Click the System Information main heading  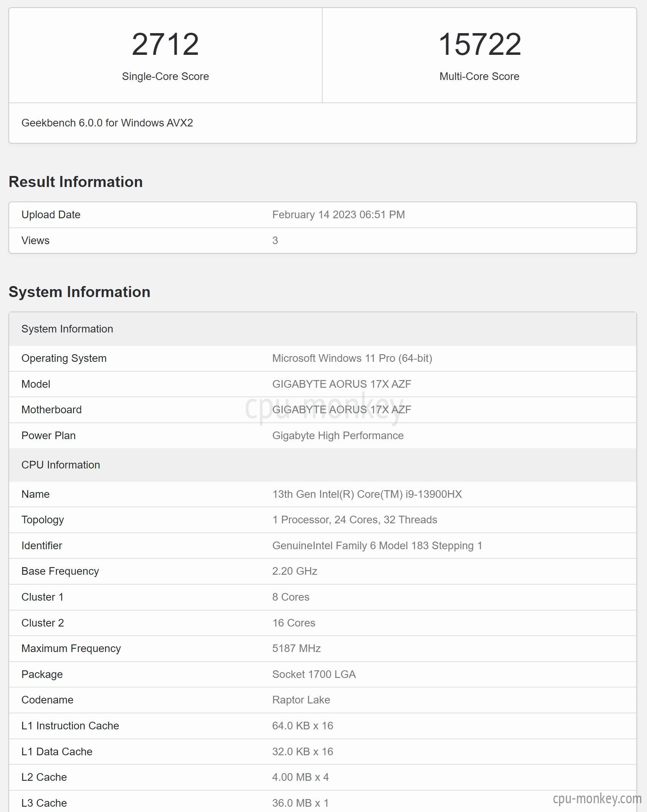click(x=79, y=292)
